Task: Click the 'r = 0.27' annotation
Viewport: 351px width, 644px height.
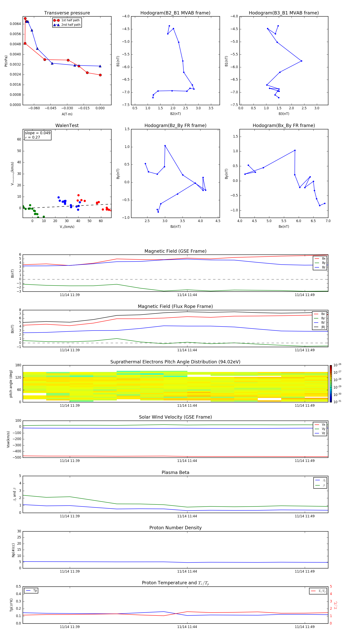Action: coord(33,137)
